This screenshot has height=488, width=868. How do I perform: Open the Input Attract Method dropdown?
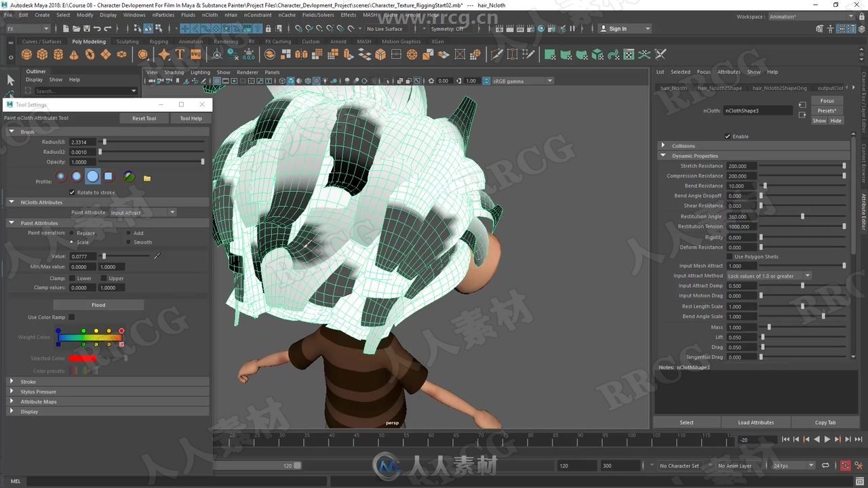[x=769, y=276]
